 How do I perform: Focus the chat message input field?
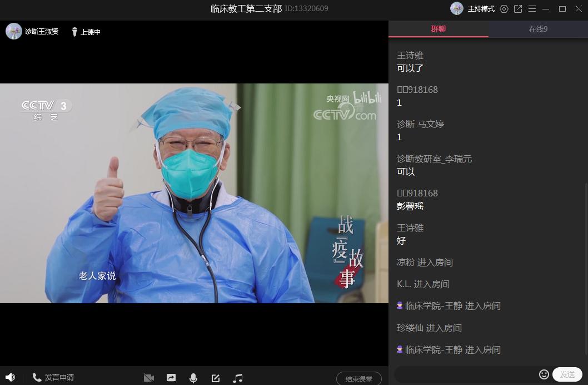[x=466, y=374]
